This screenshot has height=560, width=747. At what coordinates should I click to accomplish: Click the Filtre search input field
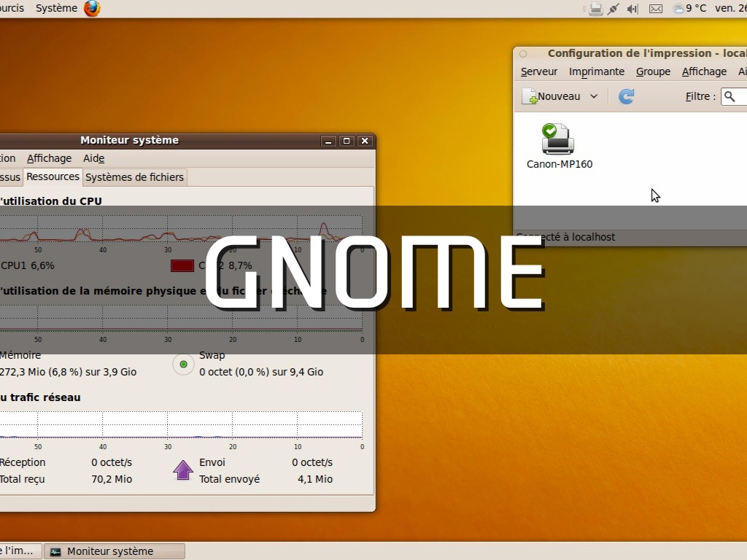(735, 96)
